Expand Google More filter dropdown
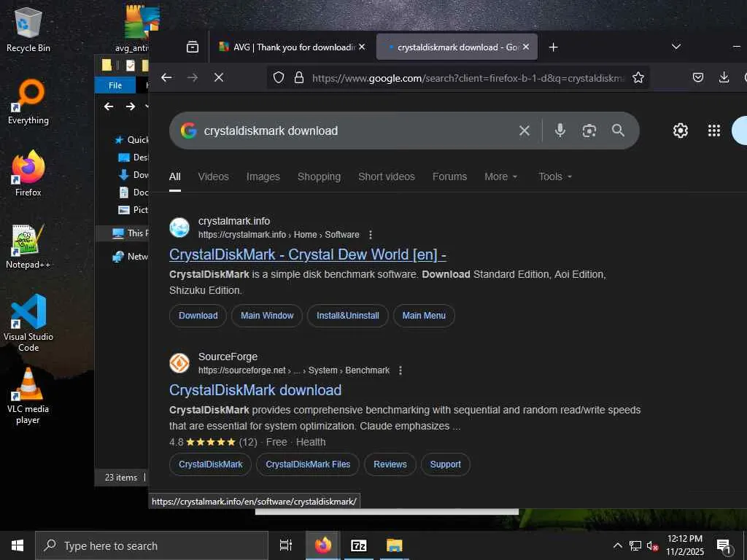 [500, 176]
